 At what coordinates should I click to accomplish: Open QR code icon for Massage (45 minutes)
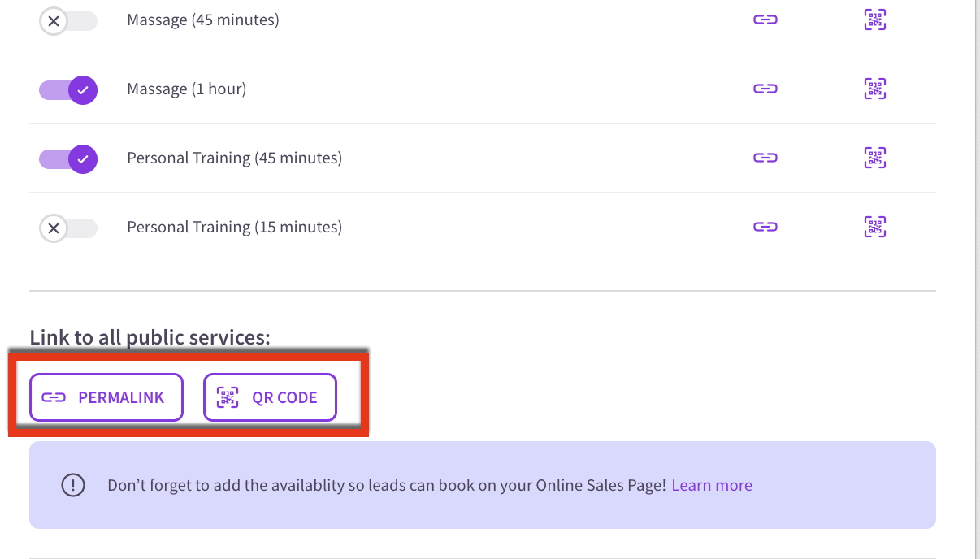[x=874, y=20]
